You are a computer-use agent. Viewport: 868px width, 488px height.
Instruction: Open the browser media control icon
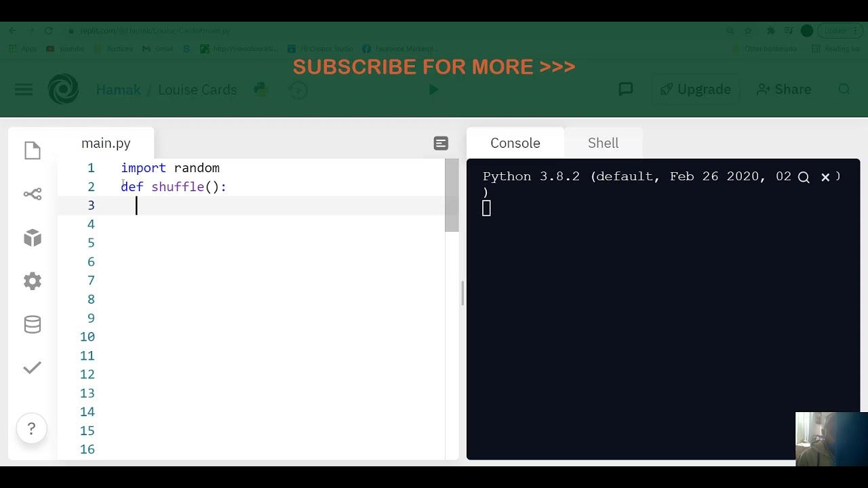(x=789, y=30)
